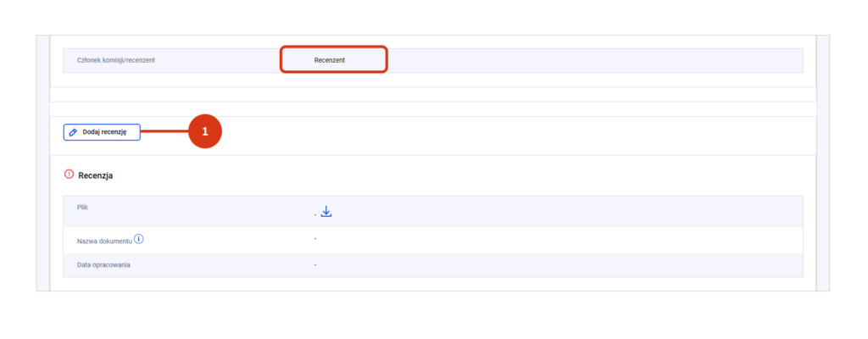
Task: Click the left-side vertical gray strip
Action: [43, 163]
